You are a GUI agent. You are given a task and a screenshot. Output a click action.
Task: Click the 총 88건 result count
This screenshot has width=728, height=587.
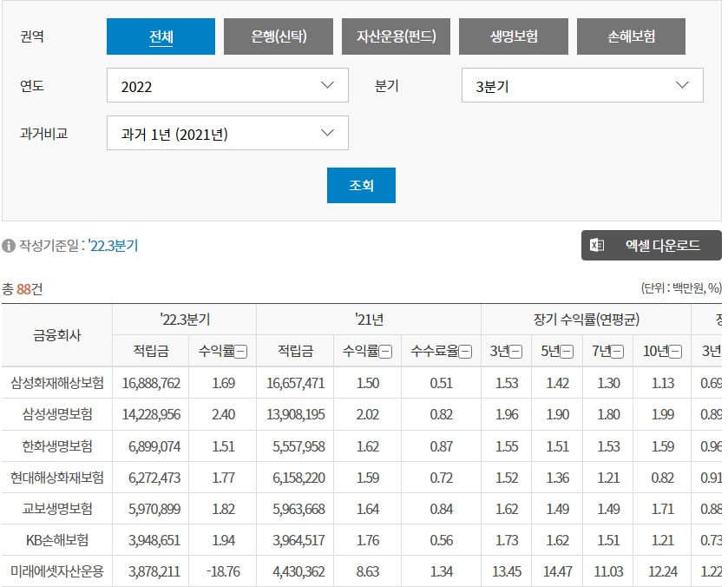click(x=23, y=289)
